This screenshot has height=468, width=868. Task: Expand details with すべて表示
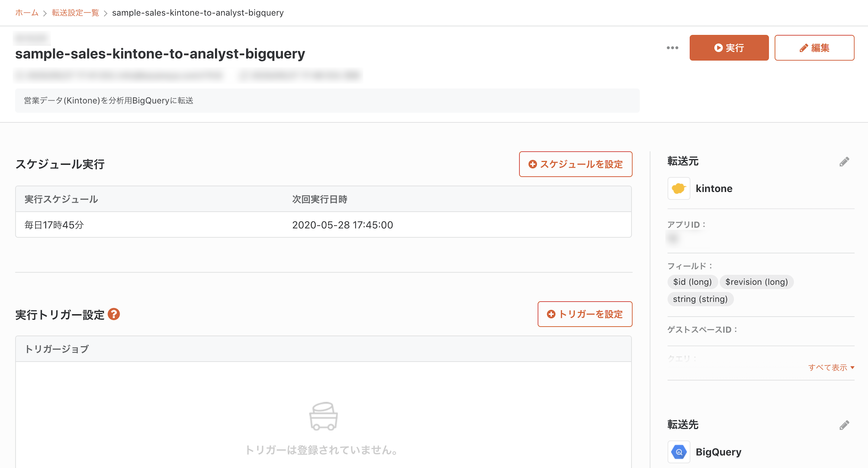pyautogui.click(x=831, y=368)
